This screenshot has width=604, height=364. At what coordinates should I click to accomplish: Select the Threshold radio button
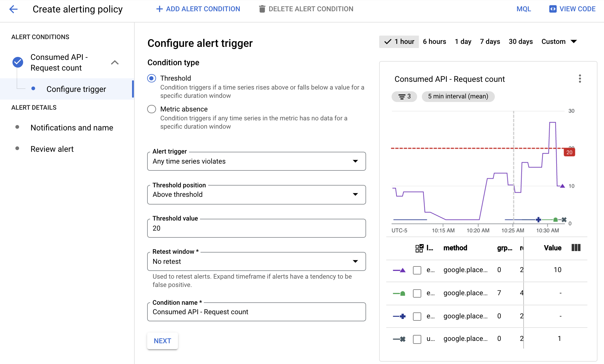click(x=151, y=78)
